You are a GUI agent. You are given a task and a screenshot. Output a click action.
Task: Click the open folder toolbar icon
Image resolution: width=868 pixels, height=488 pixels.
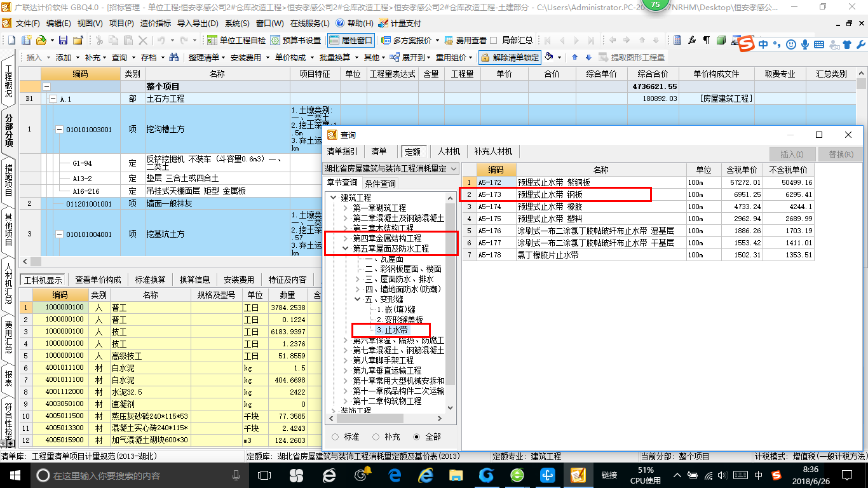point(41,40)
